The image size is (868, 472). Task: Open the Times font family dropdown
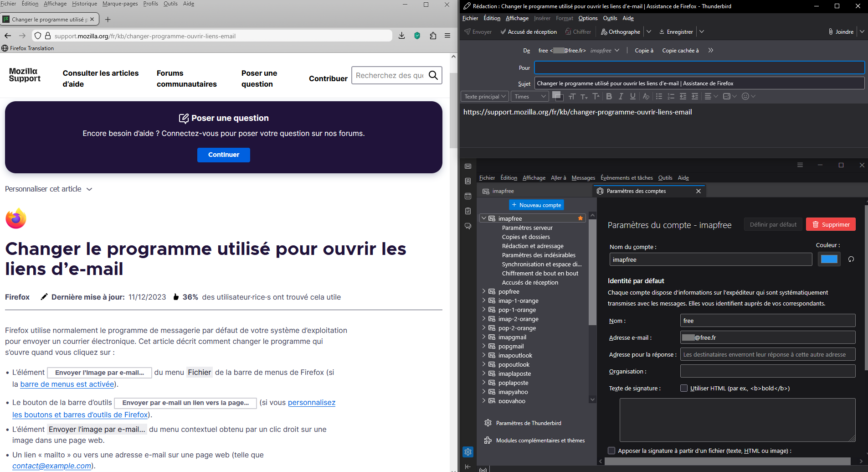click(x=529, y=96)
